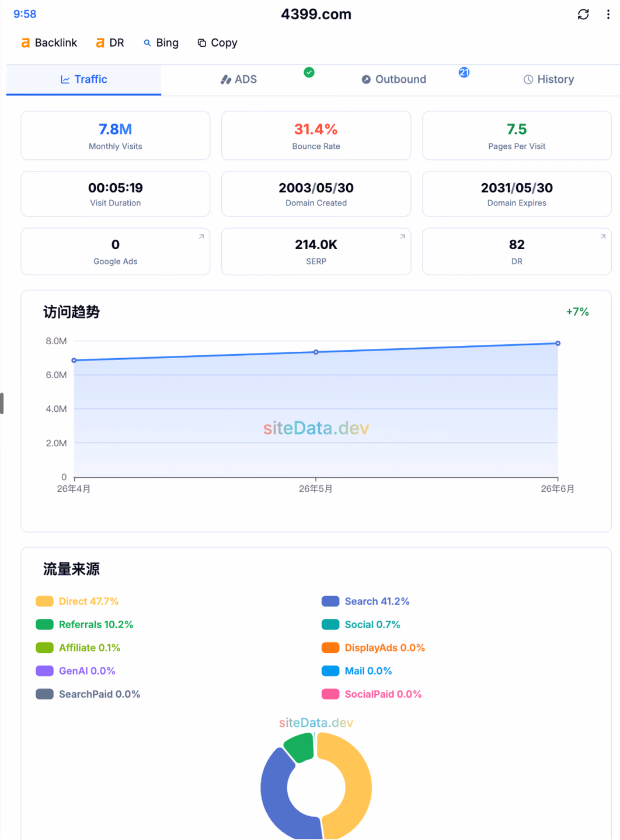
Task: Click the 31.4% Bounce Rate card
Action: [x=316, y=135]
